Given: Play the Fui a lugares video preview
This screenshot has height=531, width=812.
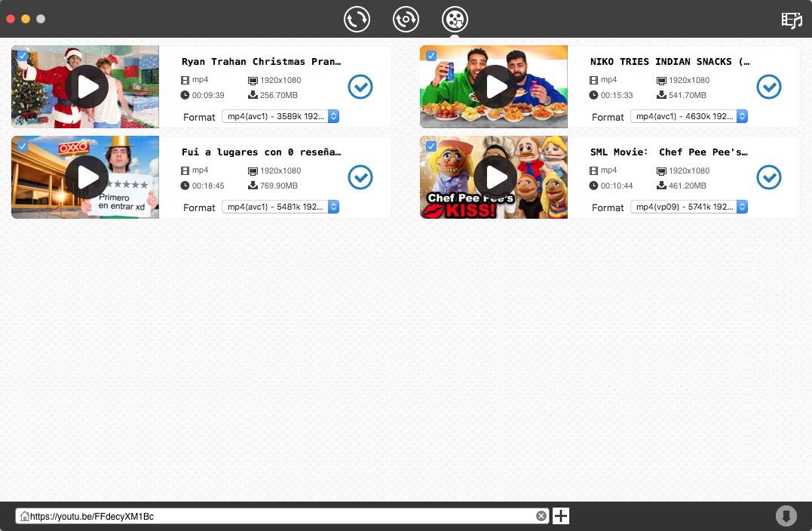Looking at the screenshot, I should coord(87,177).
